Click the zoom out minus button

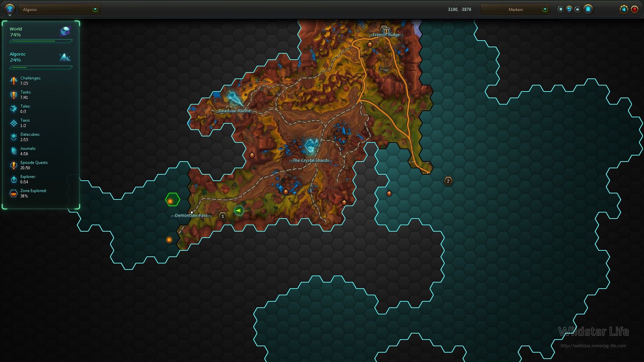(577, 9)
